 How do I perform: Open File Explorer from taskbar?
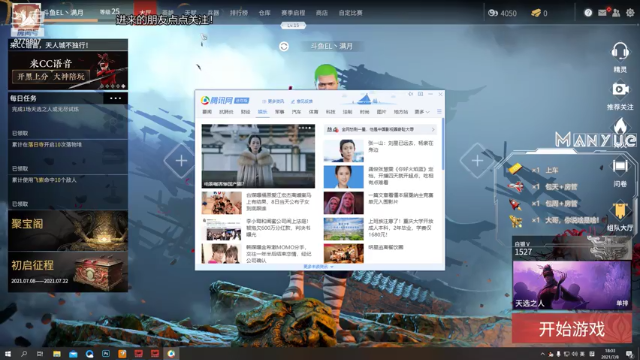coord(57,353)
